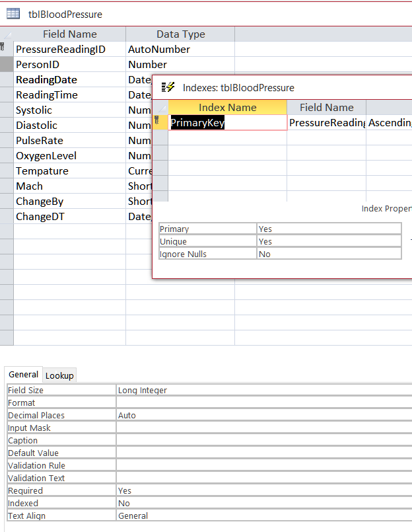
Task: Click the Unique property value Yes
Action: click(x=329, y=241)
